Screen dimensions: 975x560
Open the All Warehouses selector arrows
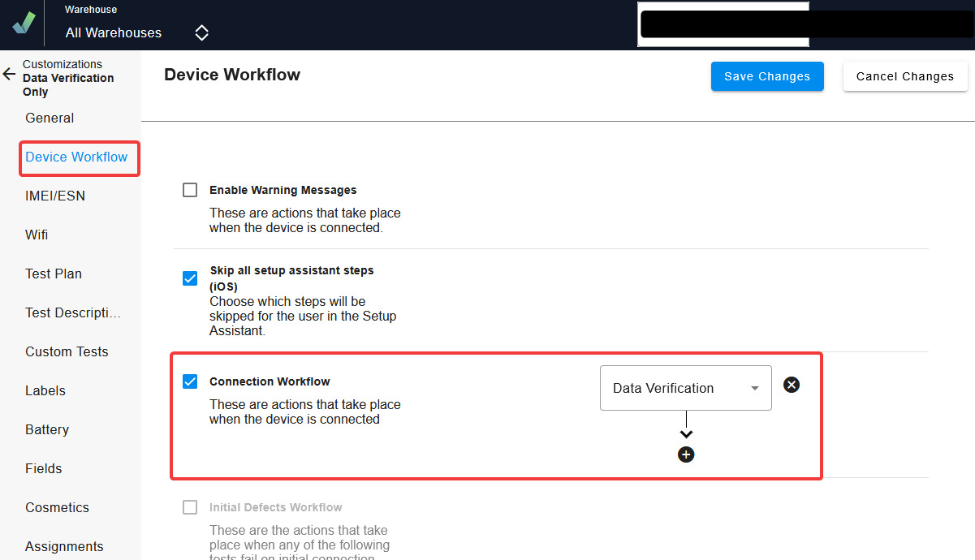coord(201,32)
